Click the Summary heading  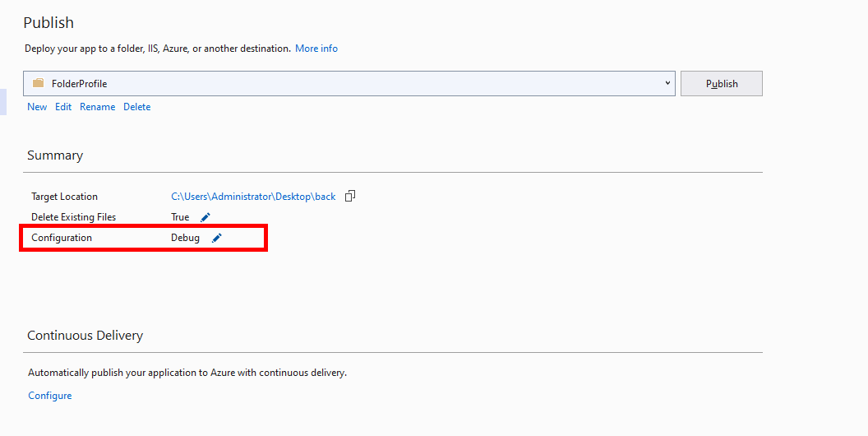click(x=55, y=155)
